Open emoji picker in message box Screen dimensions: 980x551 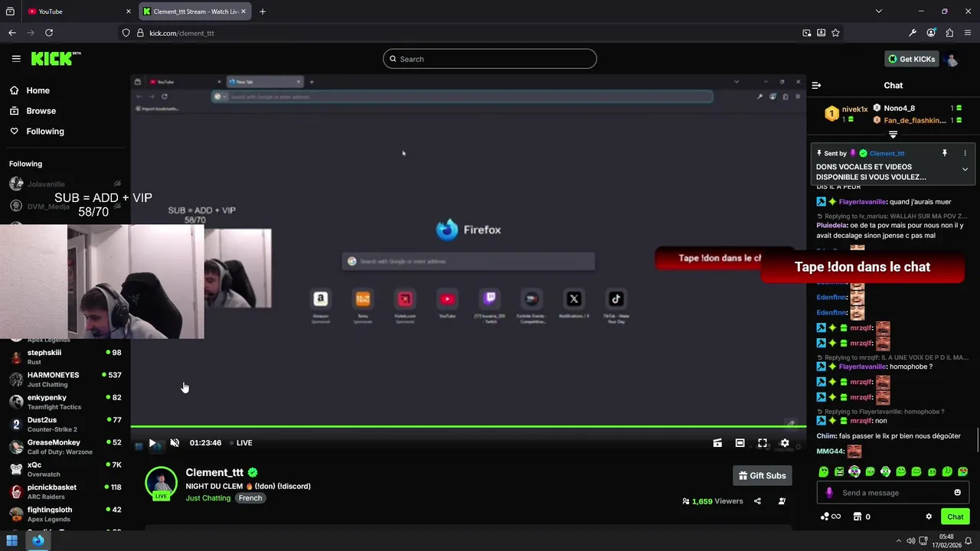(x=957, y=493)
